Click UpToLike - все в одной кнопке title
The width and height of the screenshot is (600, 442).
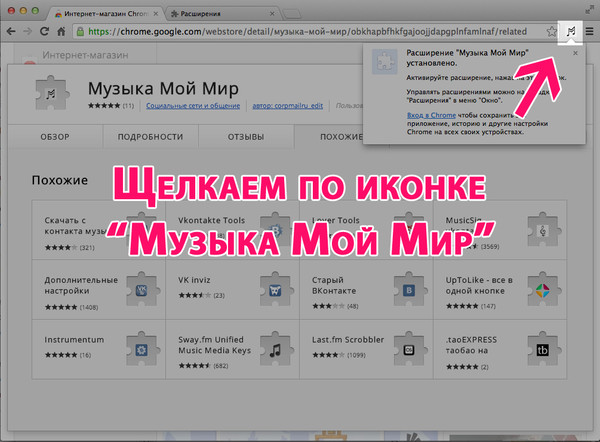[x=479, y=285]
